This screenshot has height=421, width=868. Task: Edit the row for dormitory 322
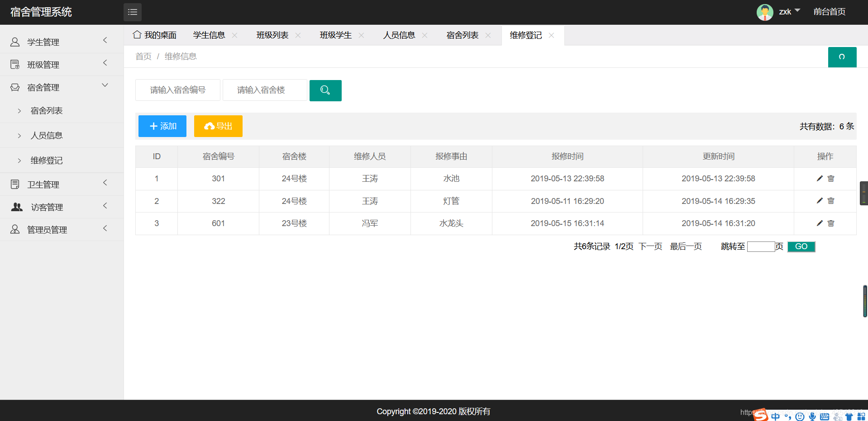click(820, 201)
